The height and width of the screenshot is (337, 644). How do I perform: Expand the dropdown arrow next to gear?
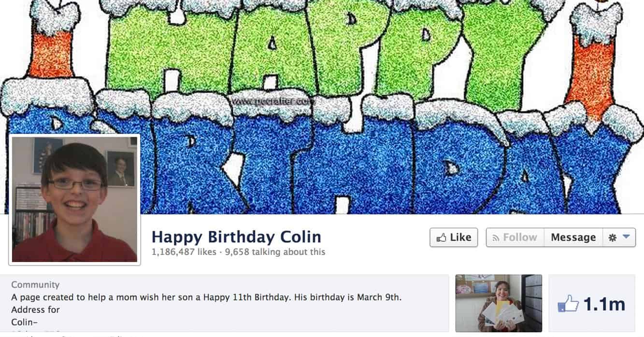point(626,237)
